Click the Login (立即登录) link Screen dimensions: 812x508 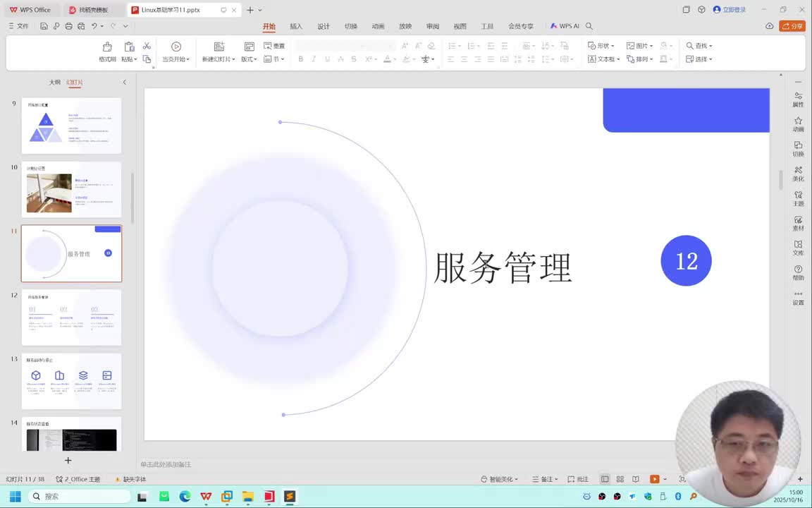click(x=730, y=10)
